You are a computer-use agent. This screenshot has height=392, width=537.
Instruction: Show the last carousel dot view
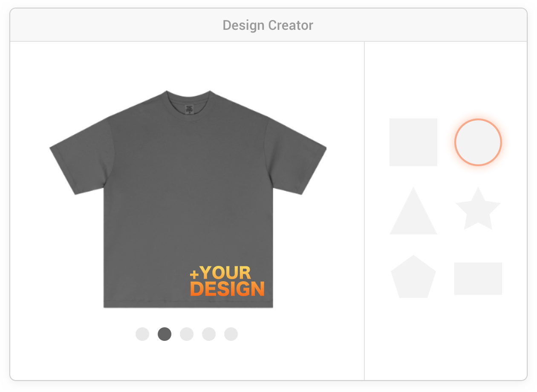pyautogui.click(x=231, y=334)
